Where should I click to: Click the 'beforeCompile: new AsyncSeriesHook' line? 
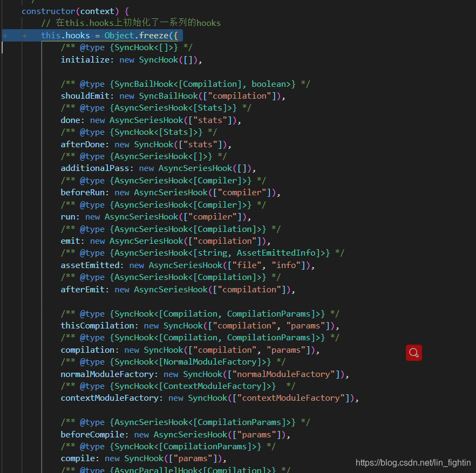[175, 435]
